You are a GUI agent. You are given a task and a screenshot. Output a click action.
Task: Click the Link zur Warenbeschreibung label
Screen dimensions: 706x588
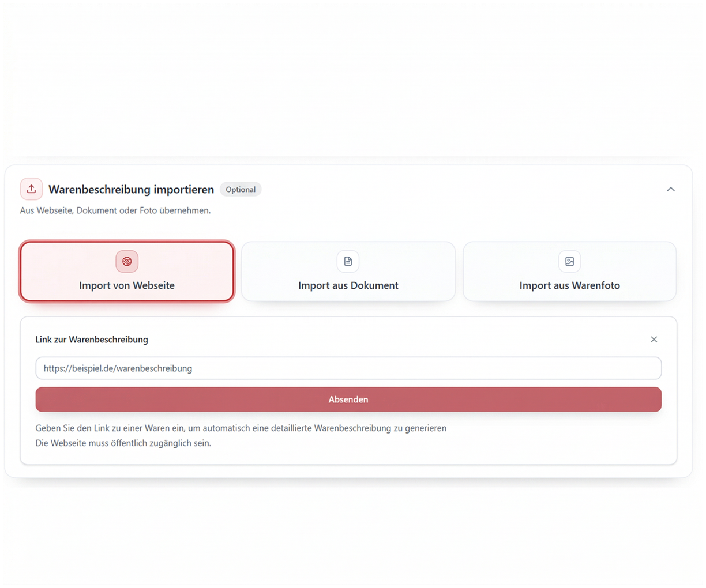92,340
